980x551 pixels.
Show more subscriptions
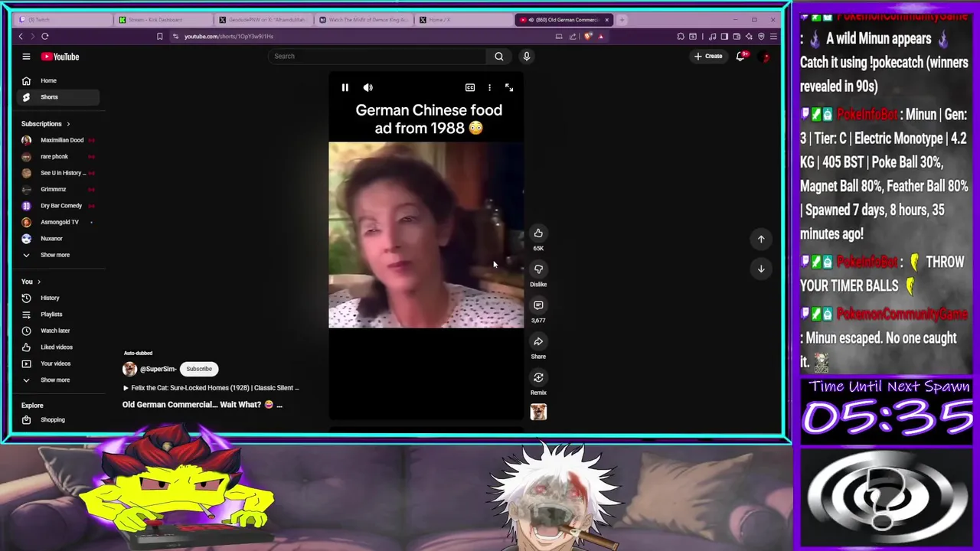[57, 255]
